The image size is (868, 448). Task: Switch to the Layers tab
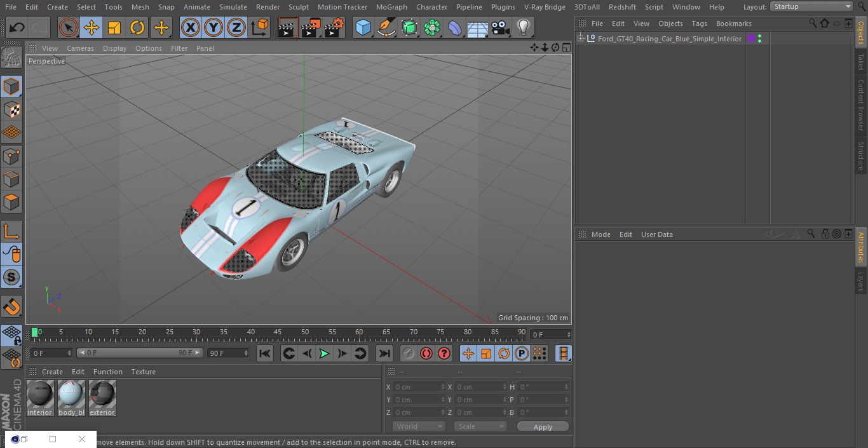point(861,282)
